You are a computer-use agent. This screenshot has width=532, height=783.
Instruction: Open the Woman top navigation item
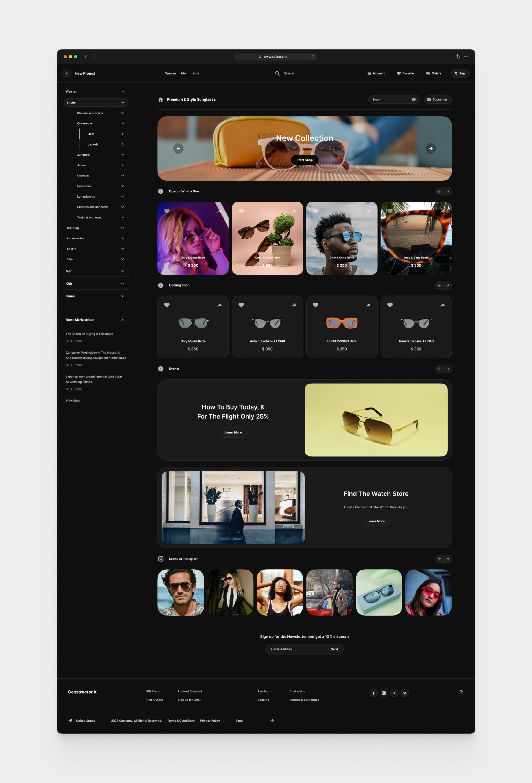[x=170, y=73]
